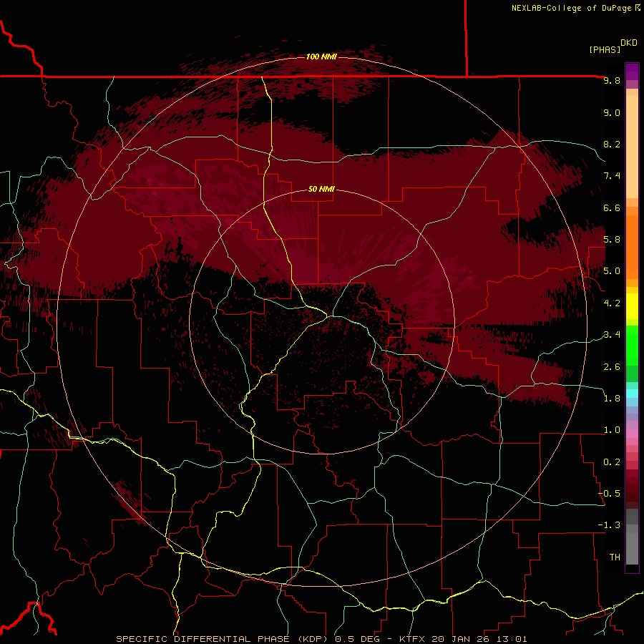The image size is (644, 644).
Task: Select the 100 NMI range ring label
Action: [321, 57]
